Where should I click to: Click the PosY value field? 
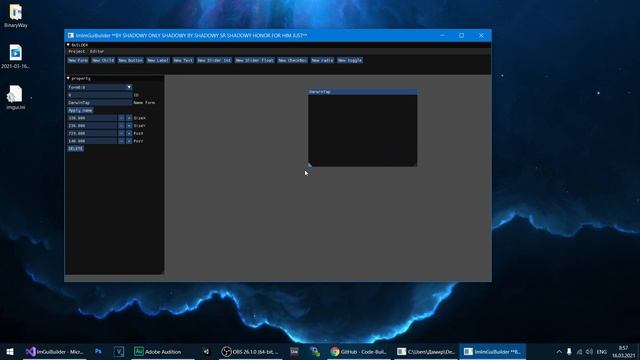pyautogui.click(x=92, y=141)
